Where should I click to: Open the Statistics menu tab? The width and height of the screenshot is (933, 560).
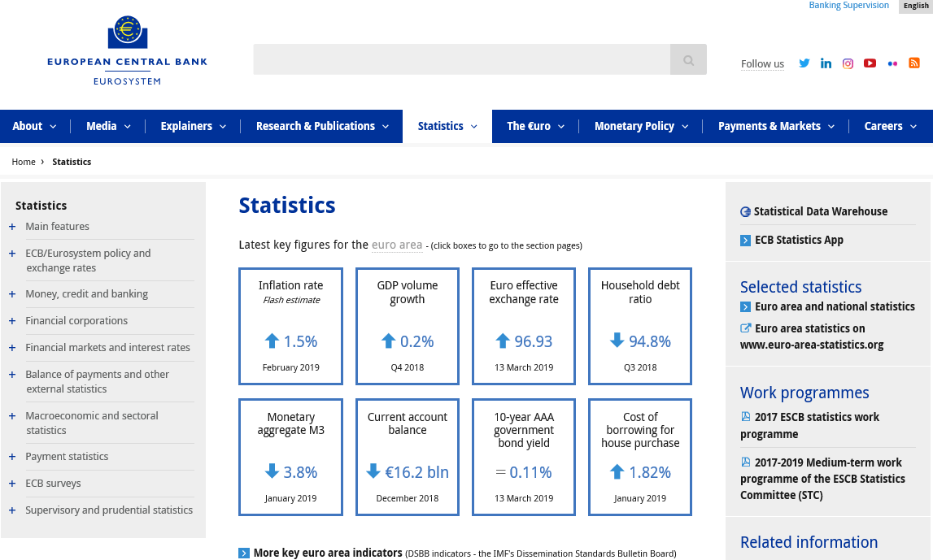click(x=447, y=126)
